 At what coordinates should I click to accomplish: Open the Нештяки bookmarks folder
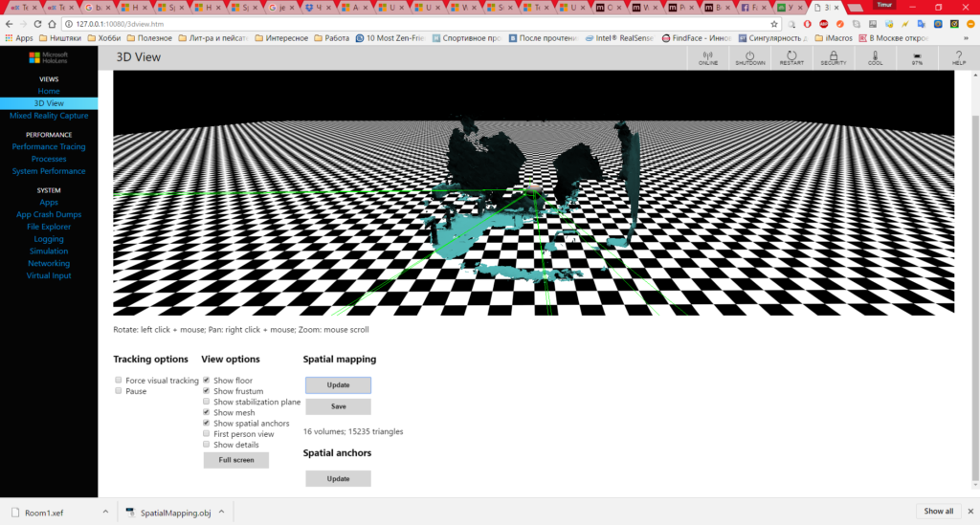point(60,38)
